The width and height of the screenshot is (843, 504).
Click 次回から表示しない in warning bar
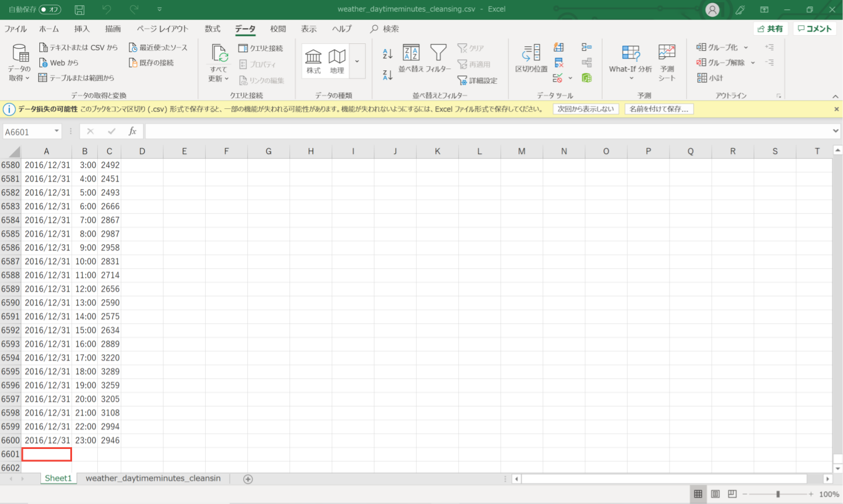[x=586, y=109]
